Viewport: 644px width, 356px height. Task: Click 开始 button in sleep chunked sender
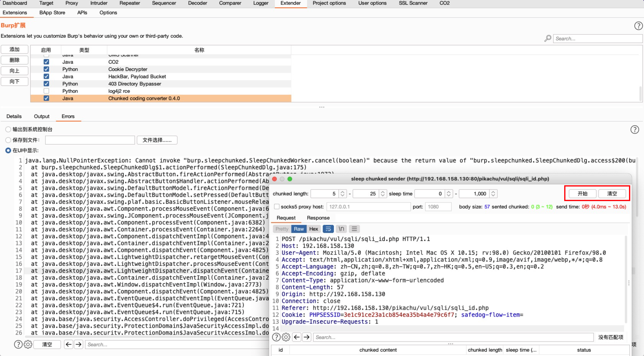(582, 194)
